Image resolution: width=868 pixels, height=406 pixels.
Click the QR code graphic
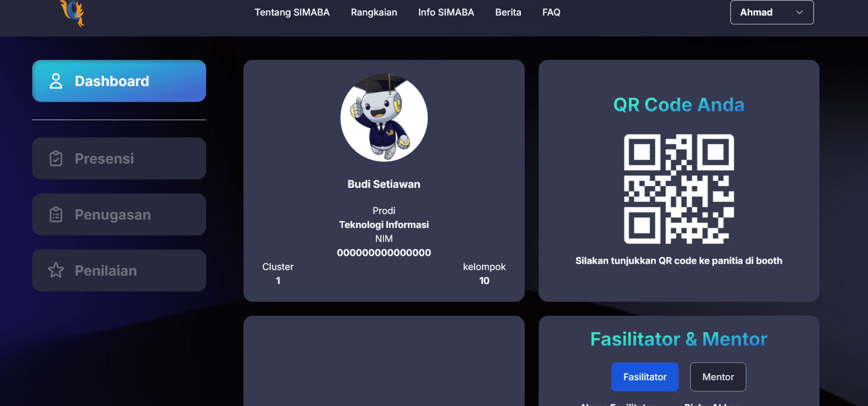coord(679,189)
